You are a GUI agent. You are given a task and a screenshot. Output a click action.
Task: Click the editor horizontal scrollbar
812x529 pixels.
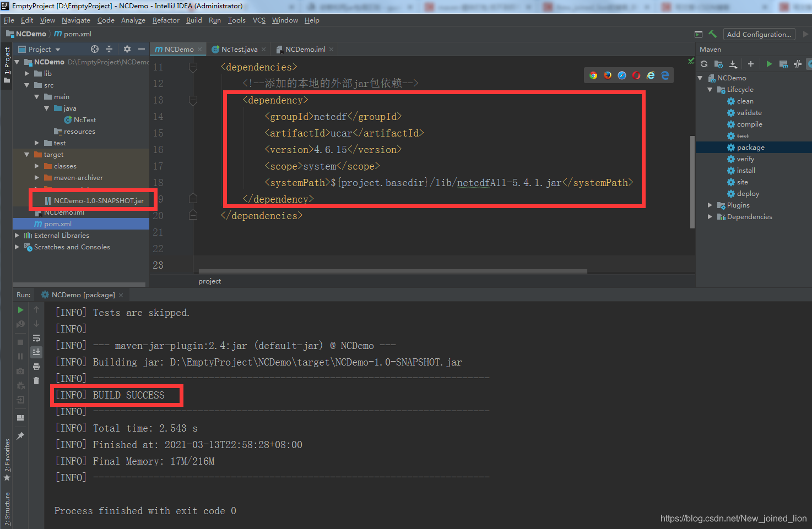pyautogui.click(x=393, y=271)
